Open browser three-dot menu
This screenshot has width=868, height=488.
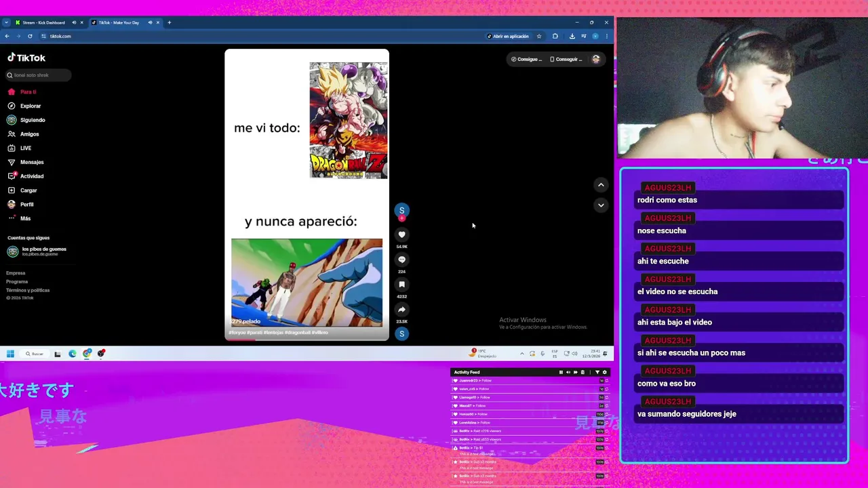(606, 36)
